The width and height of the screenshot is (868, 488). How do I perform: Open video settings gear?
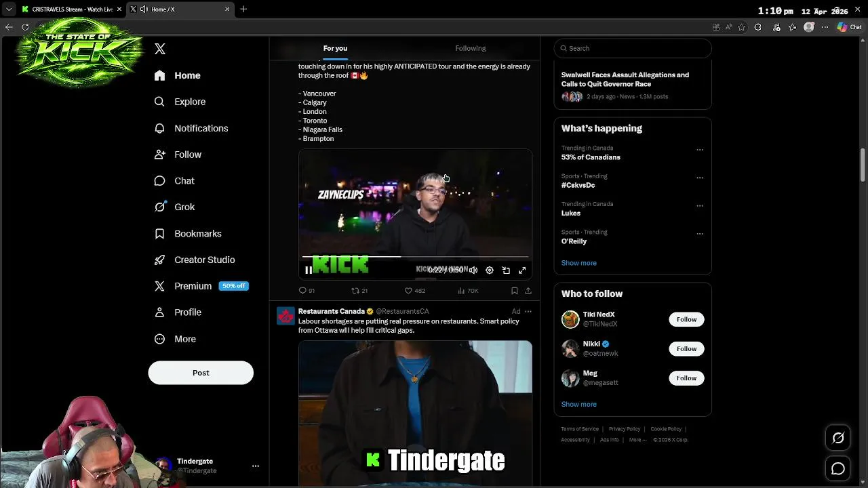click(490, 270)
